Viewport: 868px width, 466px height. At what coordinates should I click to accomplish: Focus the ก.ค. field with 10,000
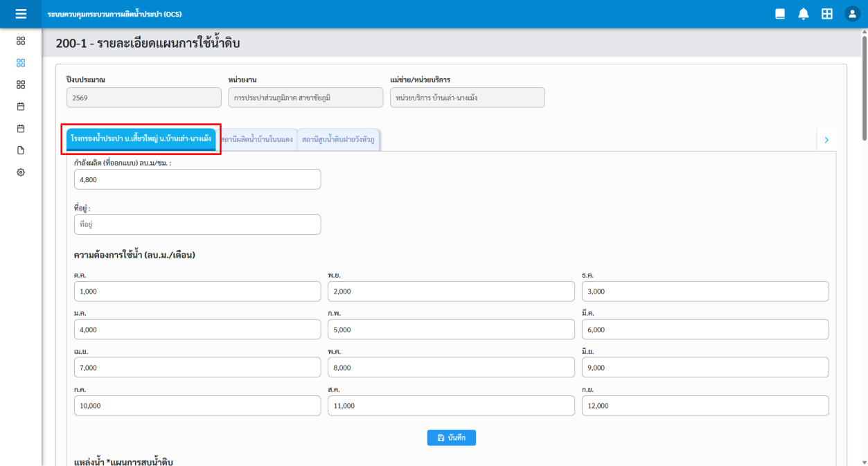pyautogui.click(x=197, y=406)
